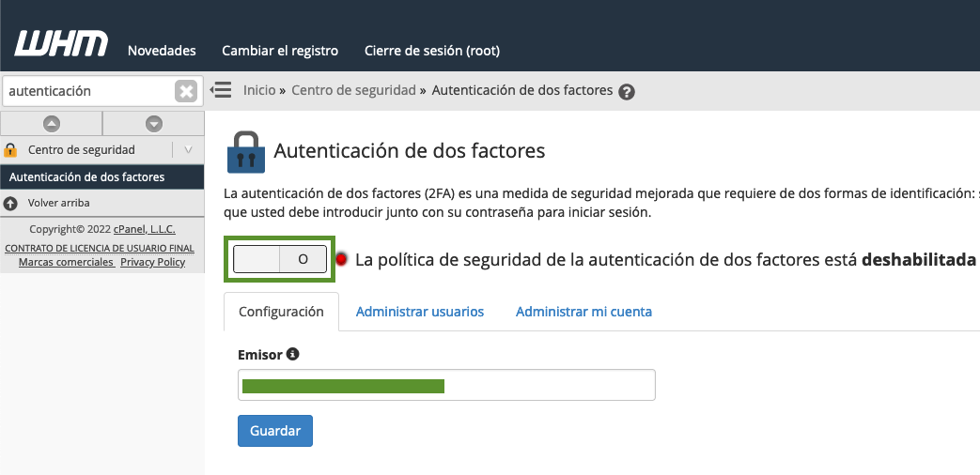Clear the search field with X icon
The image size is (980, 475).
coord(186,91)
